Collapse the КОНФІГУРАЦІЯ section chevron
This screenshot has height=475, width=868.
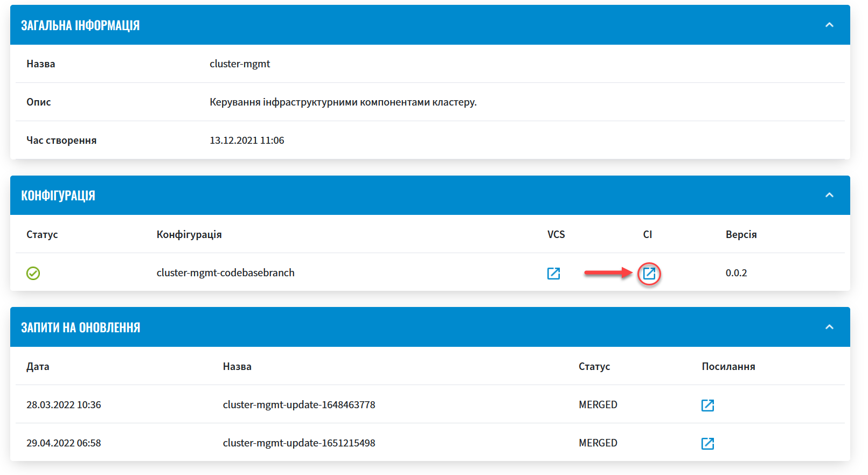click(829, 195)
